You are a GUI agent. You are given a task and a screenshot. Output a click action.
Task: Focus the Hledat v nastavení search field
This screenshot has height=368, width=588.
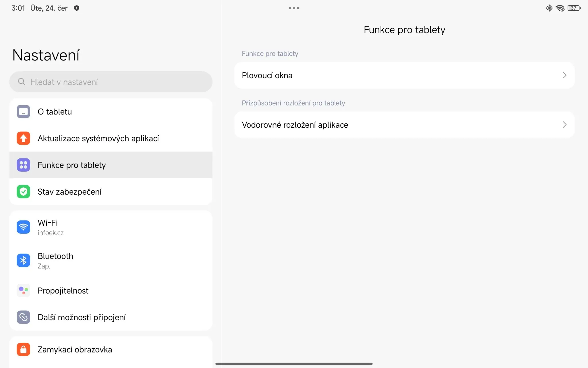pos(111,82)
